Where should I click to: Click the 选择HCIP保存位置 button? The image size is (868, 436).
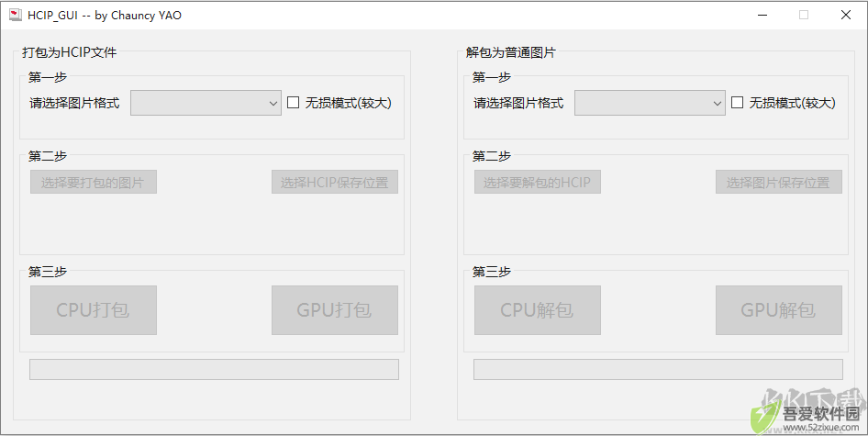335,183
